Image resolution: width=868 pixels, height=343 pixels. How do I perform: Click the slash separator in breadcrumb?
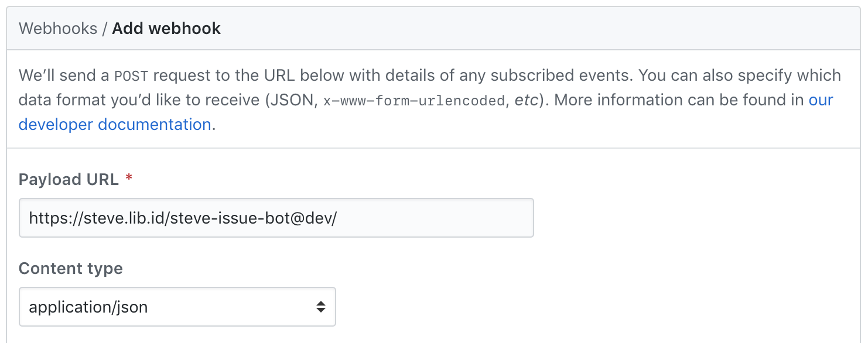(x=105, y=29)
